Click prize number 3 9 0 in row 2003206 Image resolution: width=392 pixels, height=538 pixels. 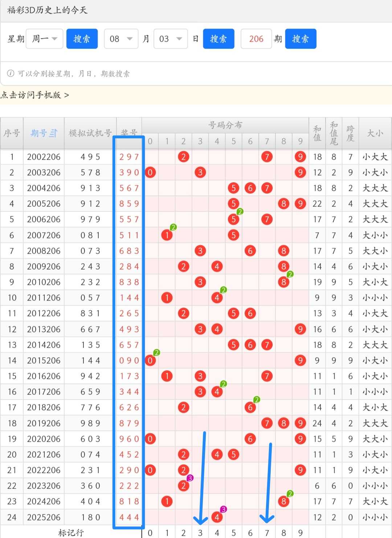129,172
